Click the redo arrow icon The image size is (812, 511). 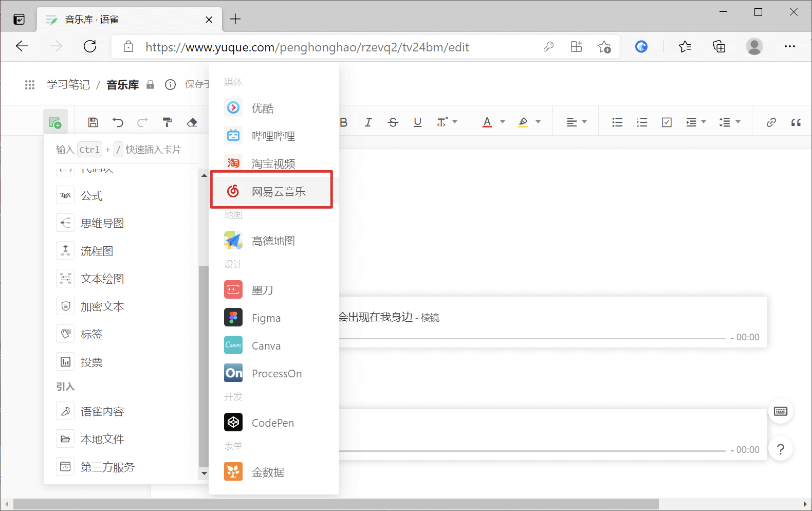[x=142, y=122]
